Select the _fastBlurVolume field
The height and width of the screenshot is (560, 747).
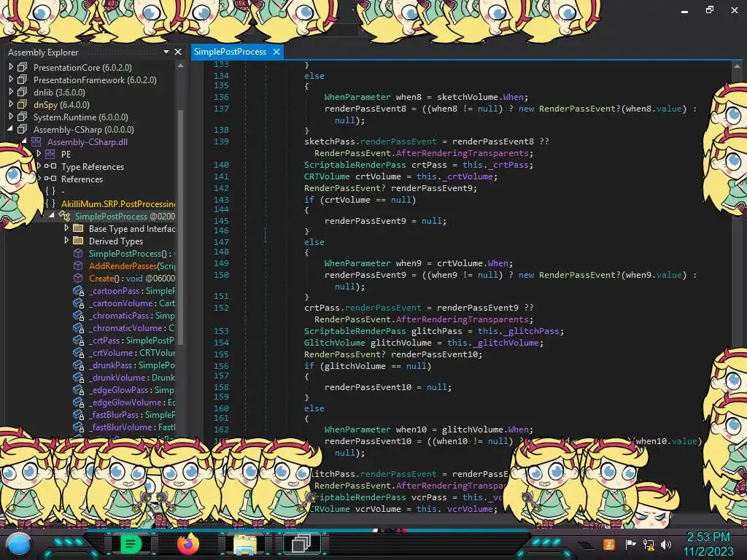pyautogui.click(x=131, y=427)
